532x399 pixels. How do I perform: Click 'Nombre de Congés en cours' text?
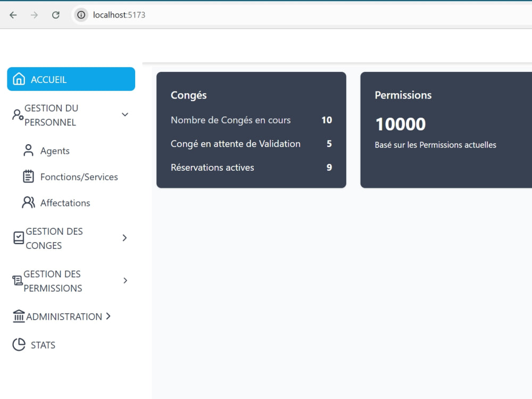(231, 120)
